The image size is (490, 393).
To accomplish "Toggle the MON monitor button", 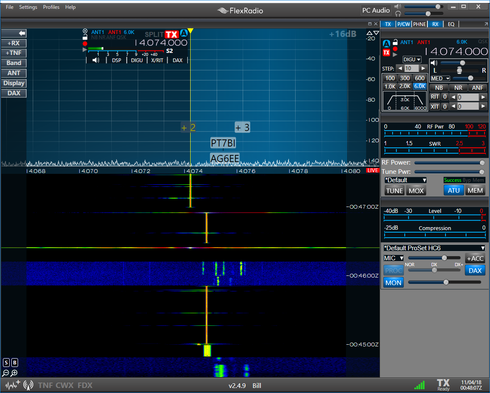I will 393,283.
